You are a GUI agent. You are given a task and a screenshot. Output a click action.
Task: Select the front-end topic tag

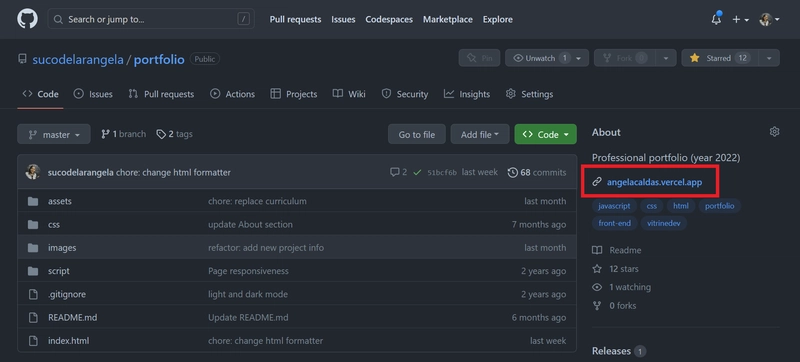click(614, 223)
